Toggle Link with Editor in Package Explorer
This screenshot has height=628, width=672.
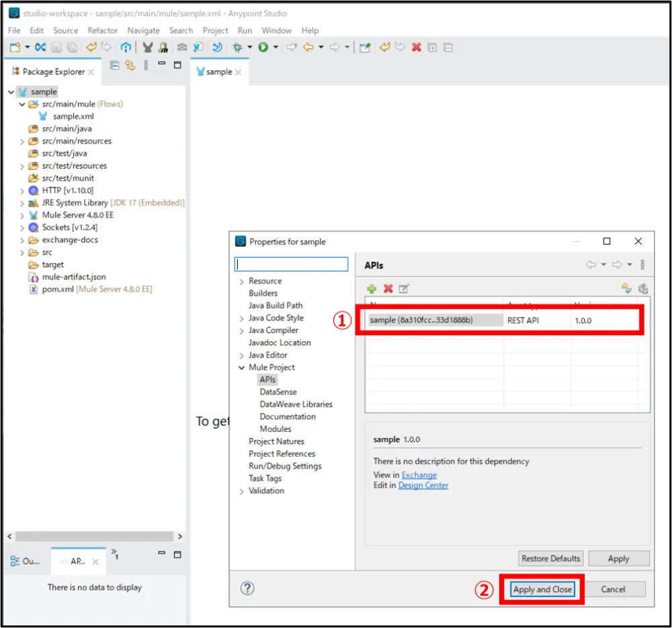tap(130, 65)
